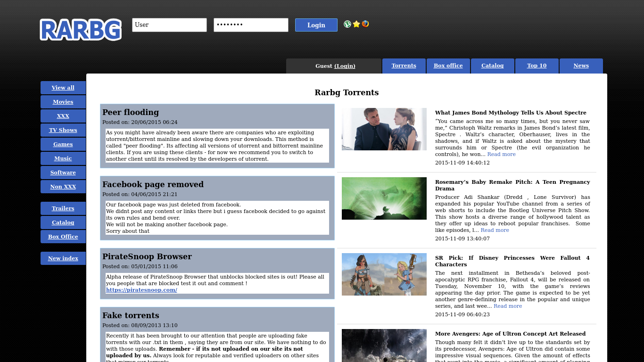
Task: Click the 'Fake torrents' post title
Action: point(131,315)
